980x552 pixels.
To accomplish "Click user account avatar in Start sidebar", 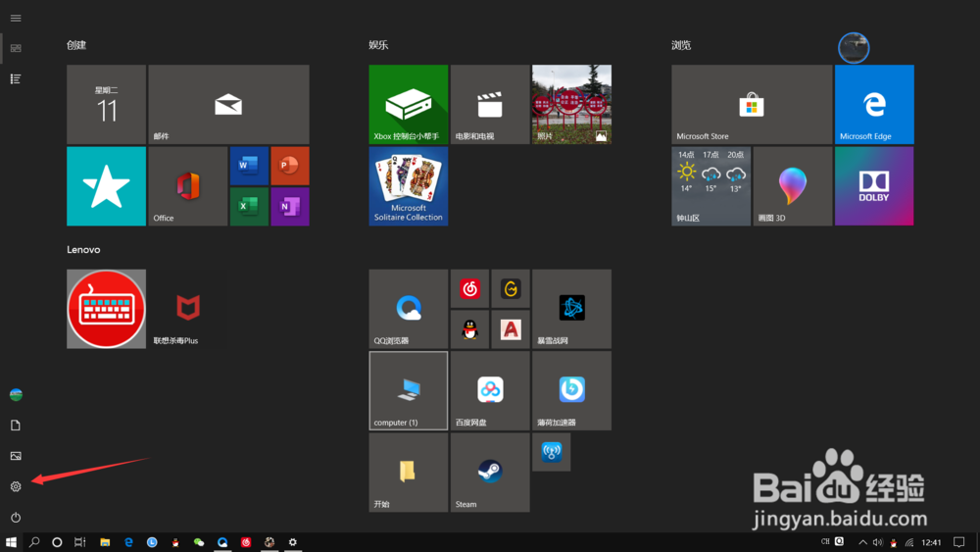I will 16,394.
